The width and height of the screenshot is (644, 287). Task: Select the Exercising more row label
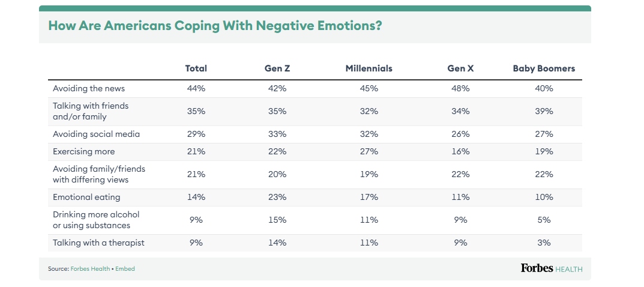(83, 151)
